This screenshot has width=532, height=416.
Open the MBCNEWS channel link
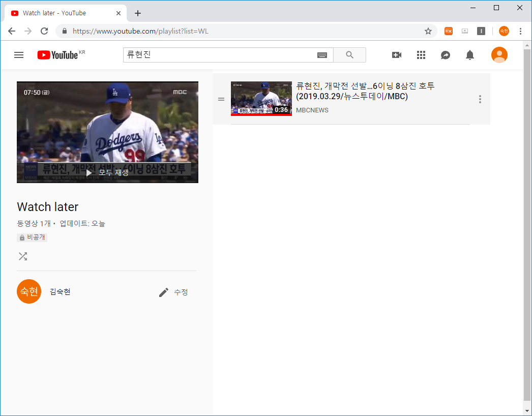tap(312, 110)
